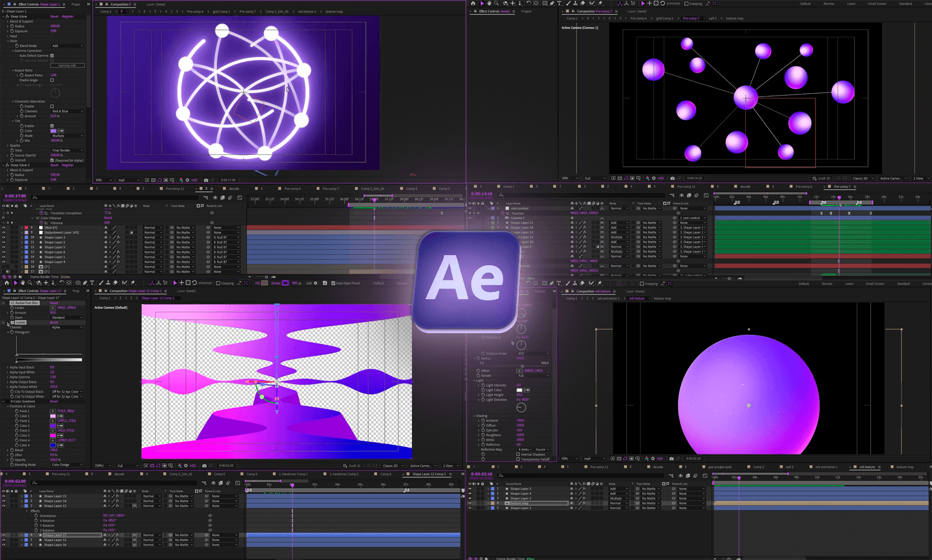The height and width of the screenshot is (560, 932).
Task: Reset the CC Radial Fast Blur effect
Action: click(x=54, y=303)
